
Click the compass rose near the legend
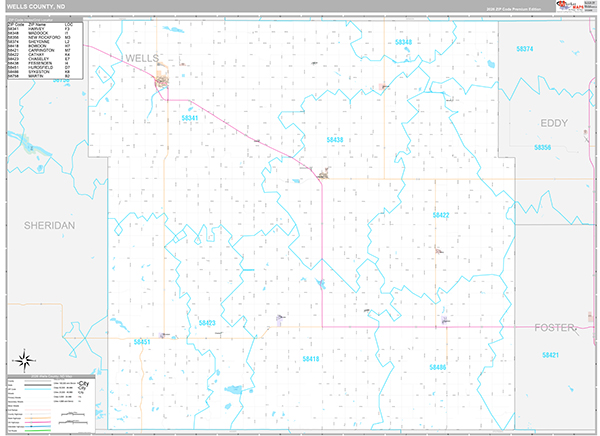pos(24,361)
